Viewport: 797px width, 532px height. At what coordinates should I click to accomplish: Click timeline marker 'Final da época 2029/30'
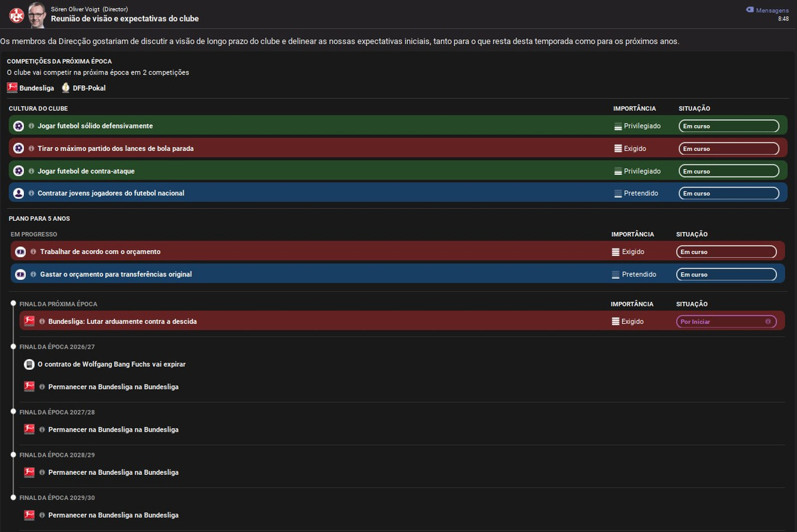(13, 497)
